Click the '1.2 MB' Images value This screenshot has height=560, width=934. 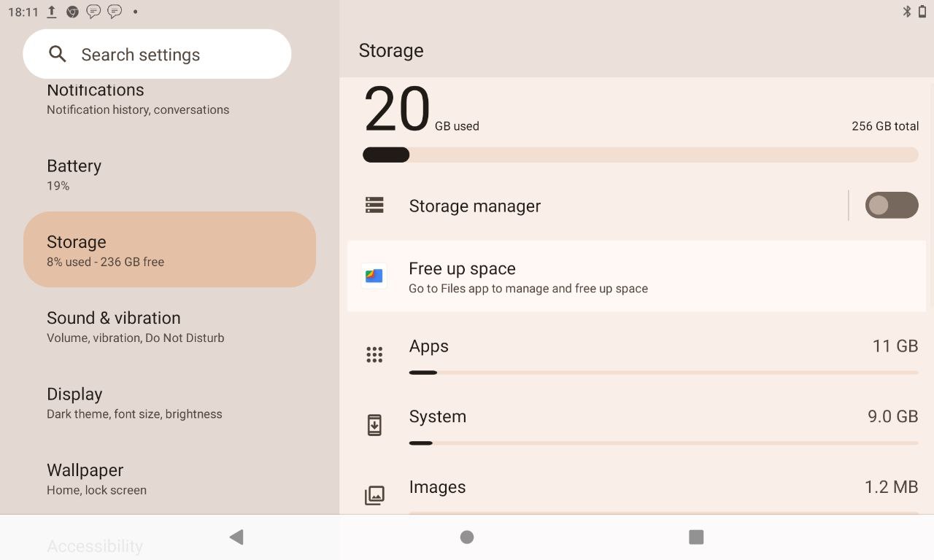[891, 486]
